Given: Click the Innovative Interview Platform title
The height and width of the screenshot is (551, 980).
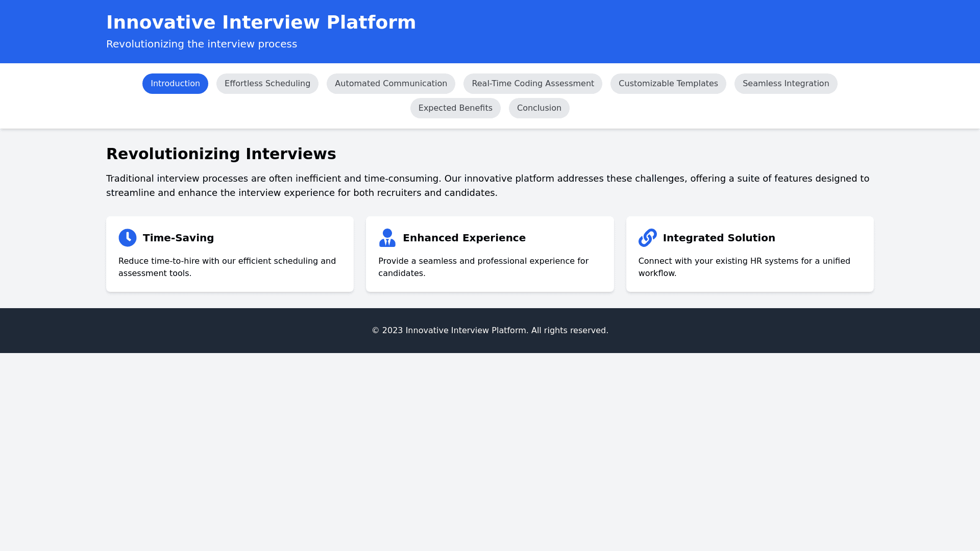Looking at the screenshot, I should click(x=261, y=22).
